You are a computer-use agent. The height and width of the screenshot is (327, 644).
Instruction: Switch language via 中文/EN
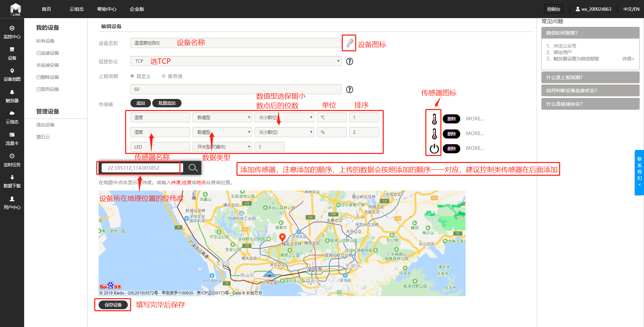(x=631, y=9)
